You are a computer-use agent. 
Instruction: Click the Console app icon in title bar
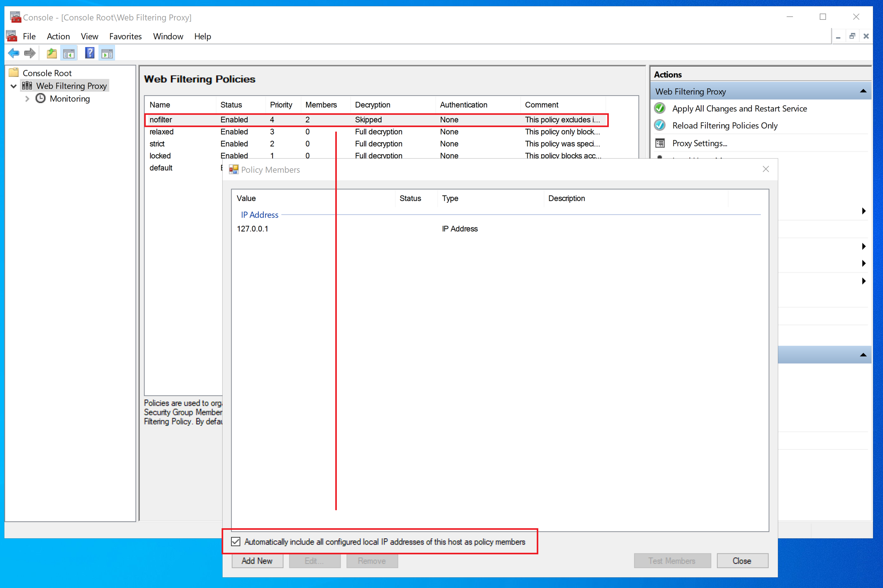pos(15,17)
